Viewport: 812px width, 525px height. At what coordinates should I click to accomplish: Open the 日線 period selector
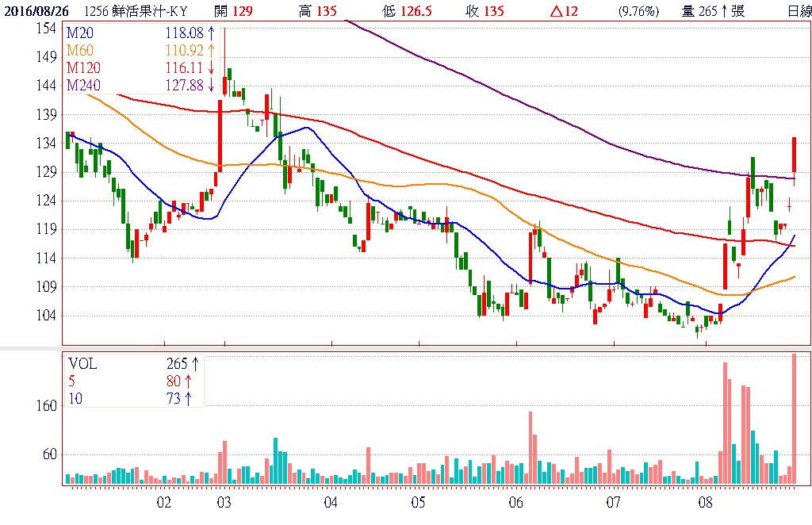pyautogui.click(x=799, y=11)
